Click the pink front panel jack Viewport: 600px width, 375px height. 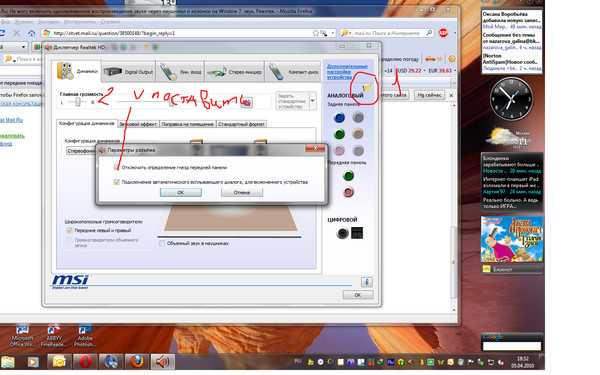click(x=348, y=192)
